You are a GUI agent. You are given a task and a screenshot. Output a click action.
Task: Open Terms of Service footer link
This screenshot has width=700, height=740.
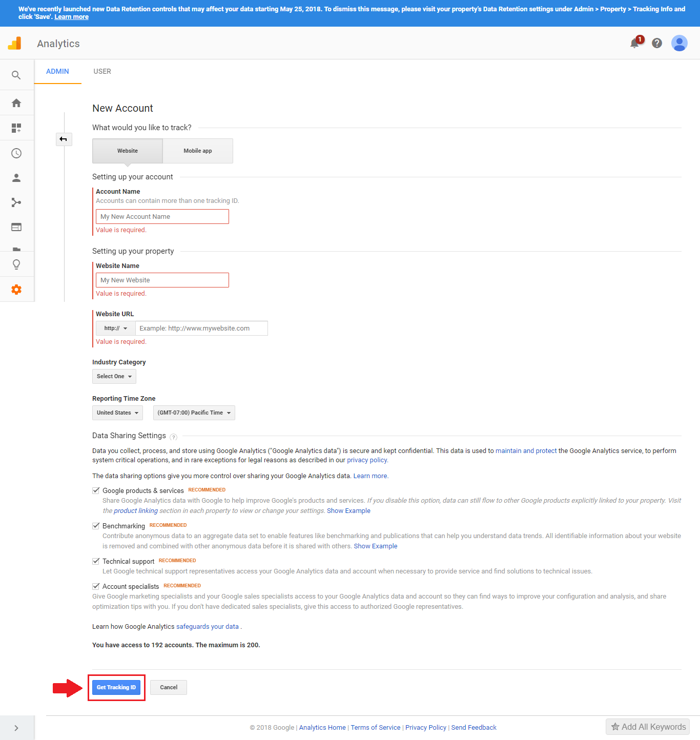click(x=376, y=728)
